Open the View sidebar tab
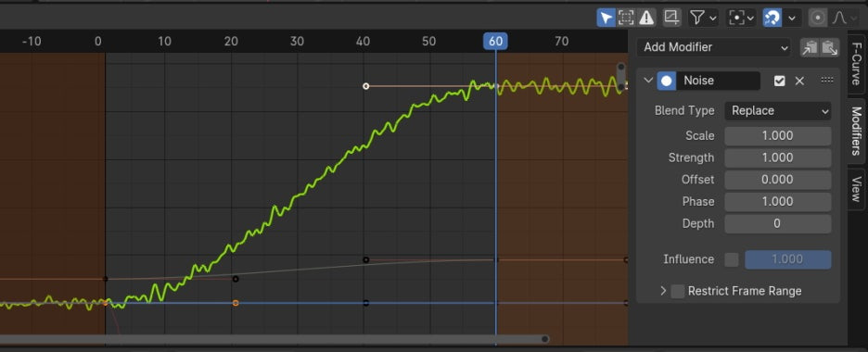868x352 pixels. [856, 189]
